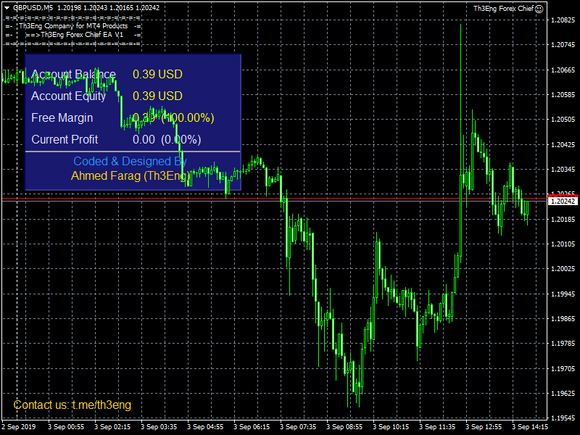Image resolution: width=580 pixels, height=435 pixels.
Task: Click the 3 Sep 10:15 time label
Action: 391,427
